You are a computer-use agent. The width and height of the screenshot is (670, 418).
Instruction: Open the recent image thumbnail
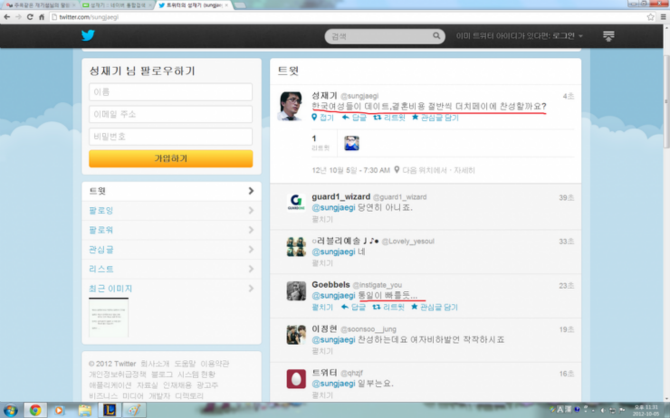coord(109,318)
